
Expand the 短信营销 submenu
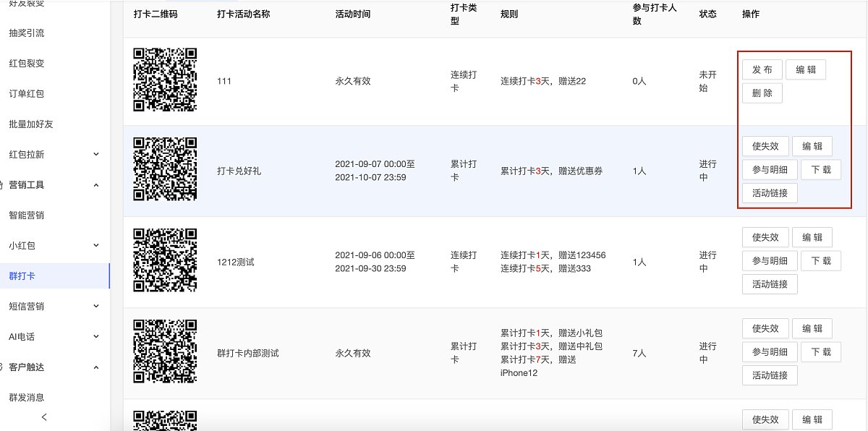[96, 307]
